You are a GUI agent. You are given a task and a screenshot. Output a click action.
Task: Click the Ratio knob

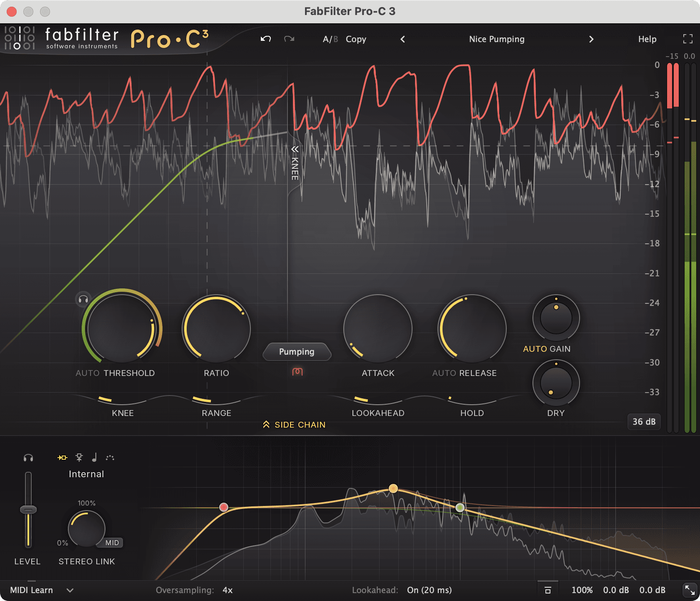pos(216,329)
